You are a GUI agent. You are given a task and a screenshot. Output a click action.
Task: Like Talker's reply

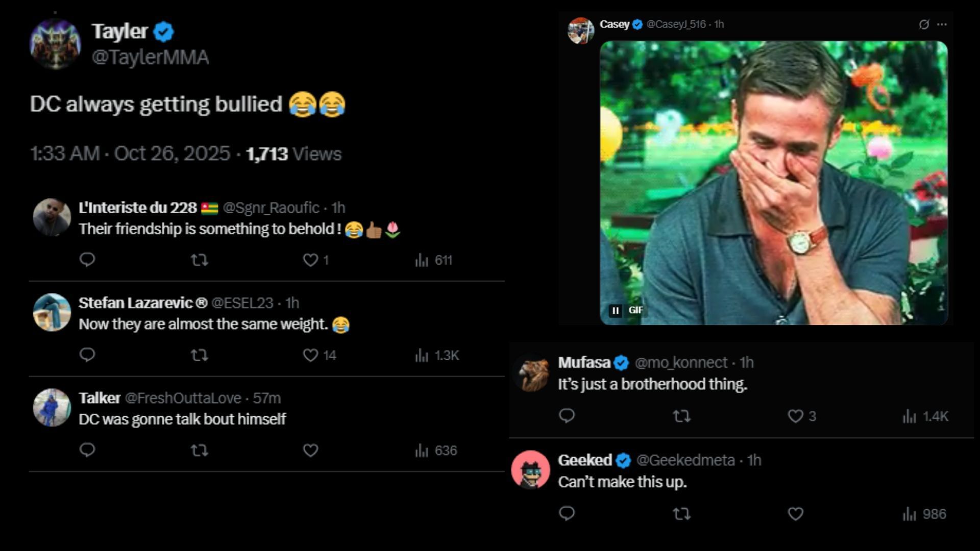[310, 450]
